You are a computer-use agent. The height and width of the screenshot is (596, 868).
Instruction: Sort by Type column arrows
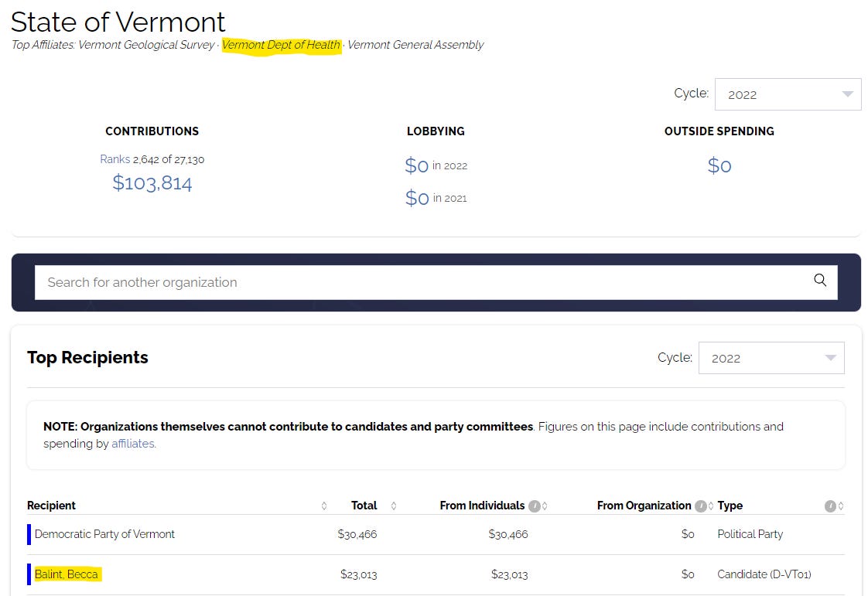[840, 506]
